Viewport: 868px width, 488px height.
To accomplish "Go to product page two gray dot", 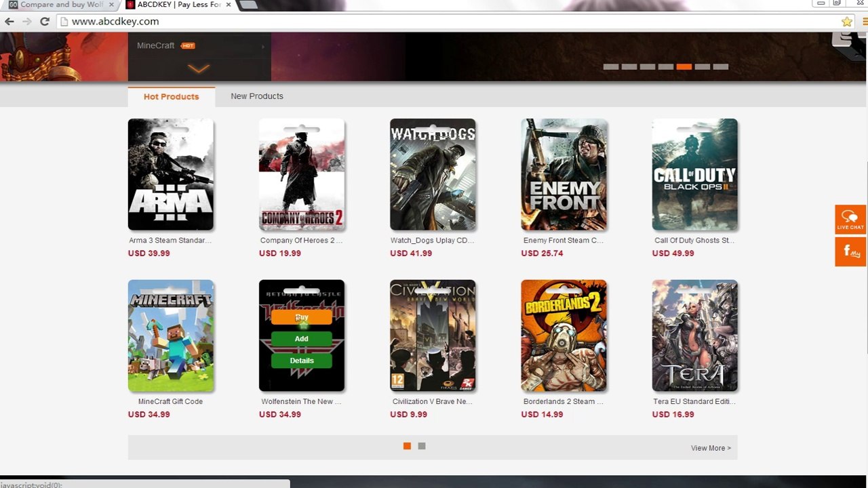I will [422, 446].
